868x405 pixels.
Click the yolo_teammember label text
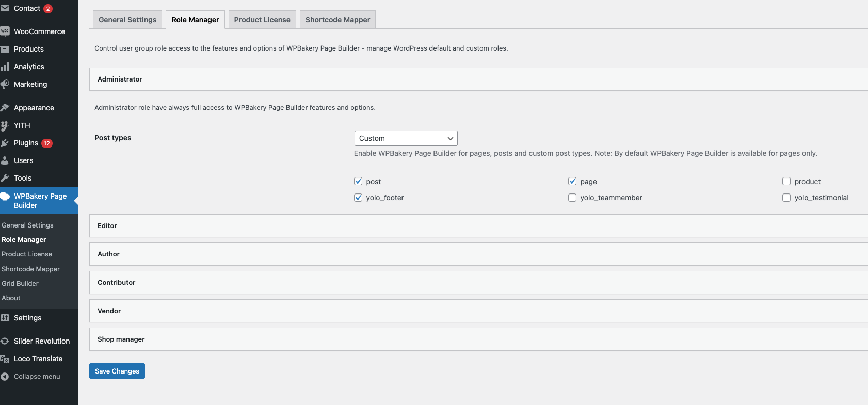611,198
